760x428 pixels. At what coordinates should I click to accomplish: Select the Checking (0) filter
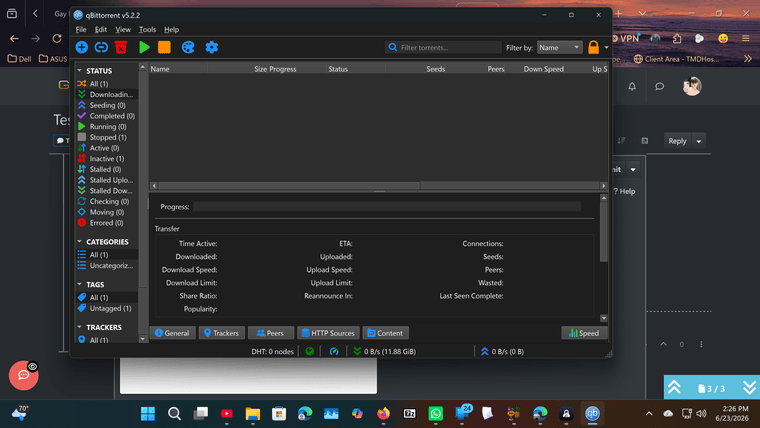pyautogui.click(x=107, y=201)
